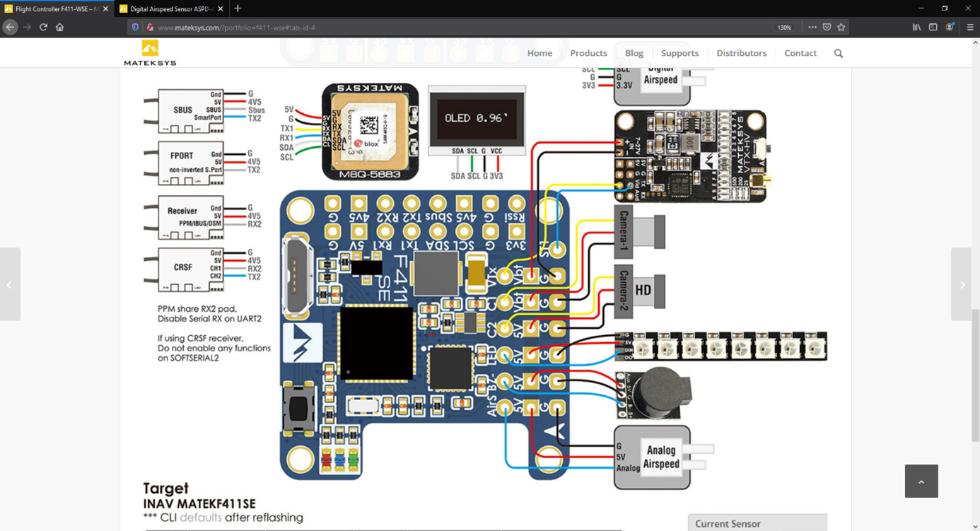Show the next portfolio item arrow
Screen dimensions: 980x531
click(x=962, y=284)
